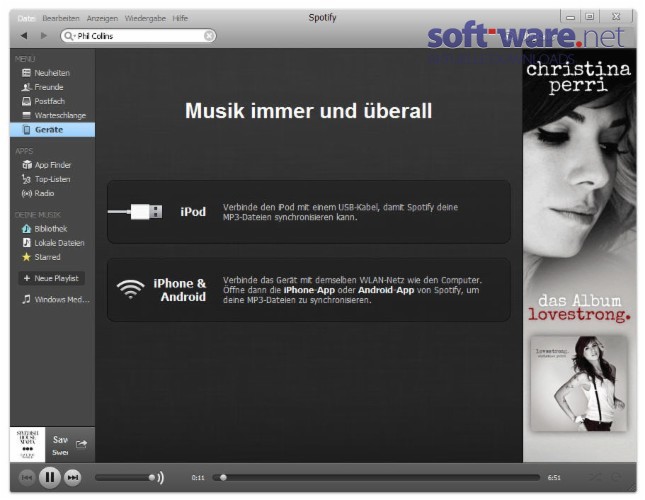Click the iPhone & Android WLAN icon

[130, 289]
